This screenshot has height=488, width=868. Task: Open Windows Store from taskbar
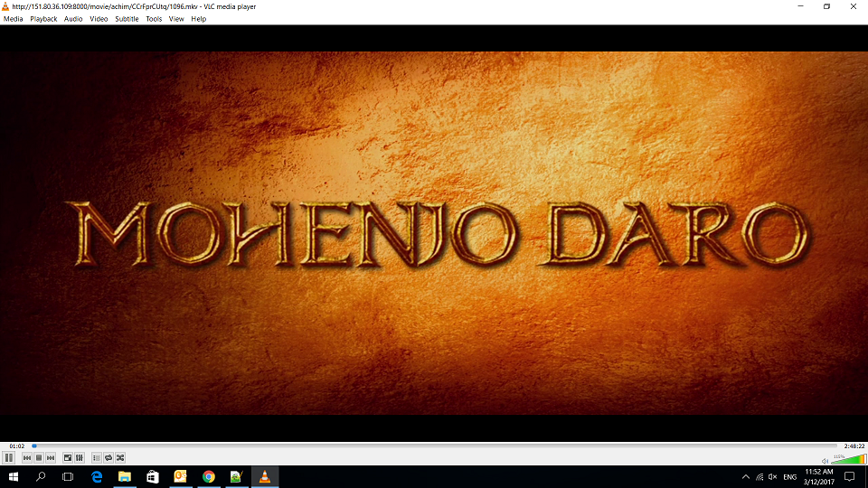[153, 476]
